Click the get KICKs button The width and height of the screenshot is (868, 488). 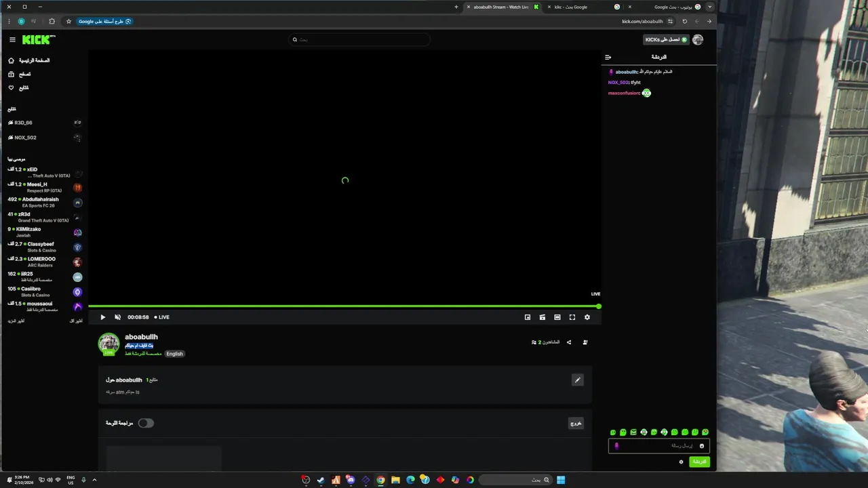coord(666,40)
